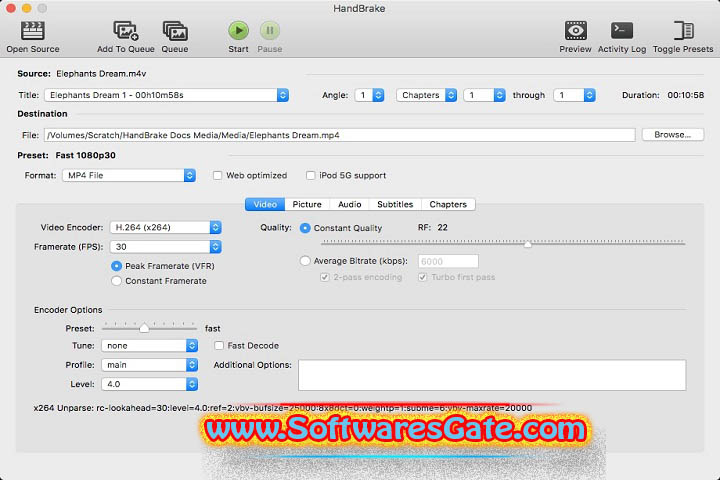The height and width of the screenshot is (480, 720).
Task: Open the Profile dropdown set to main
Action: (x=149, y=365)
